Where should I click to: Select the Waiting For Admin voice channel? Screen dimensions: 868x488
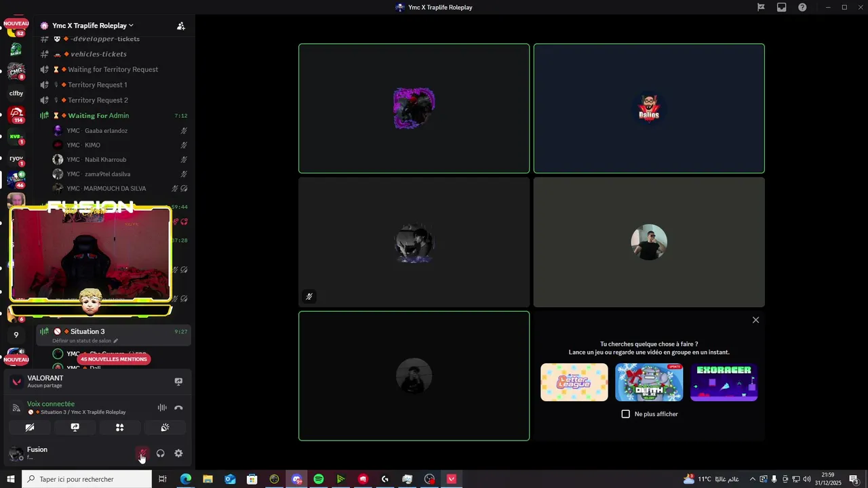(113, 115)
